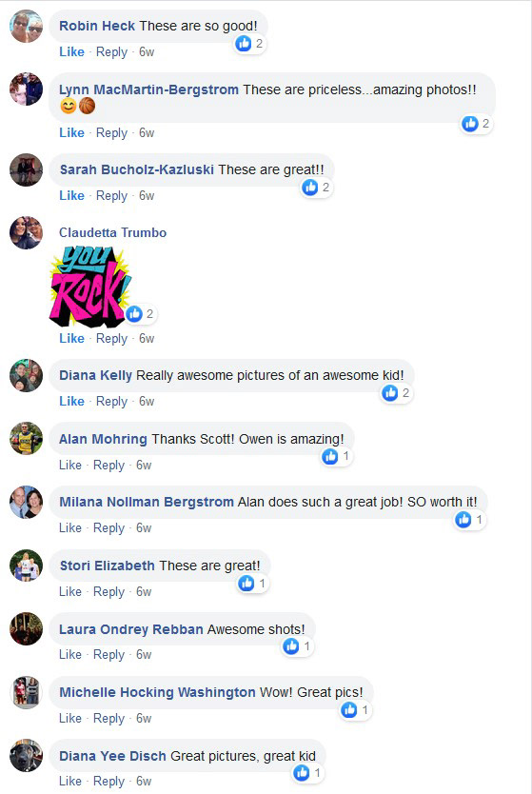Open like reactions on Robin Heck's comment
Image resolution: width=532 pixels, height=794 pixels.
[250, 44]
